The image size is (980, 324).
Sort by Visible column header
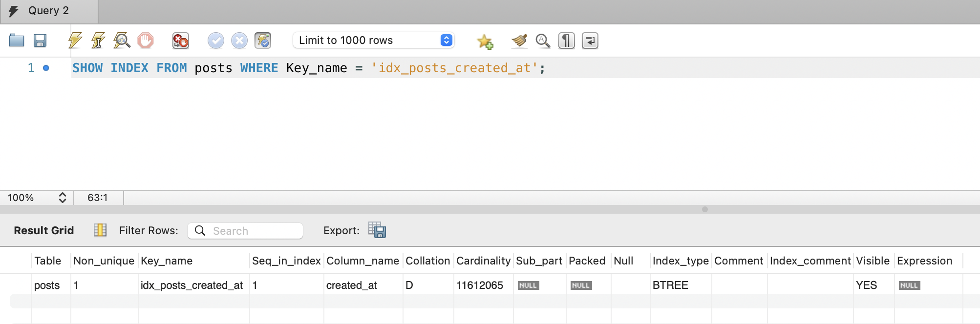873,261
